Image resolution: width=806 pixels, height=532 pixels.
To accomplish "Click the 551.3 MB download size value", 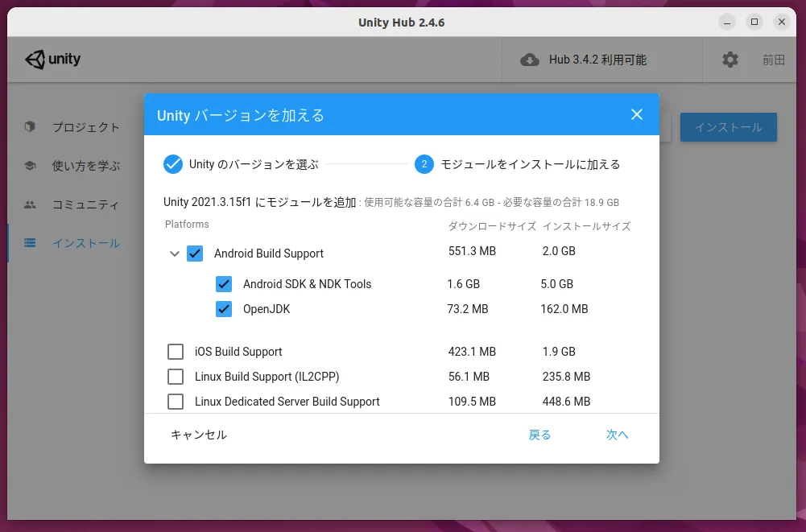I will click(472, 251).
